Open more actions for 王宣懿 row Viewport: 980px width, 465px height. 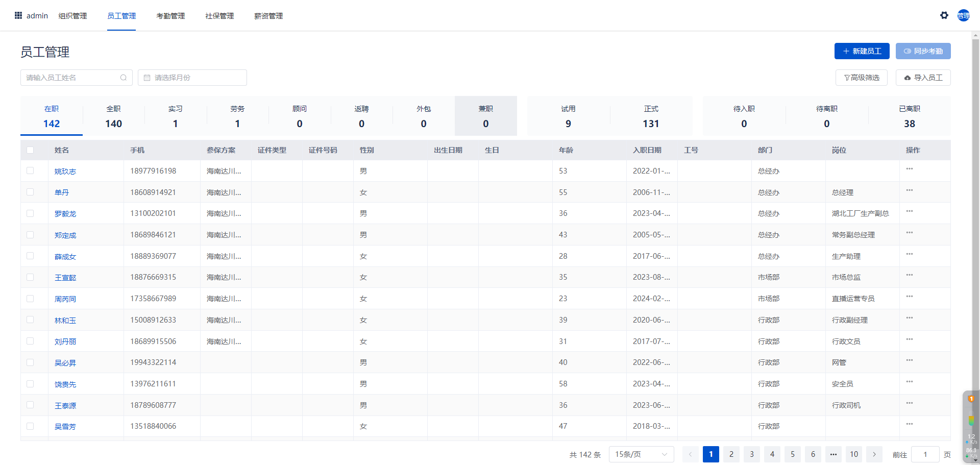pyautogui.click(x=909, y=276)
